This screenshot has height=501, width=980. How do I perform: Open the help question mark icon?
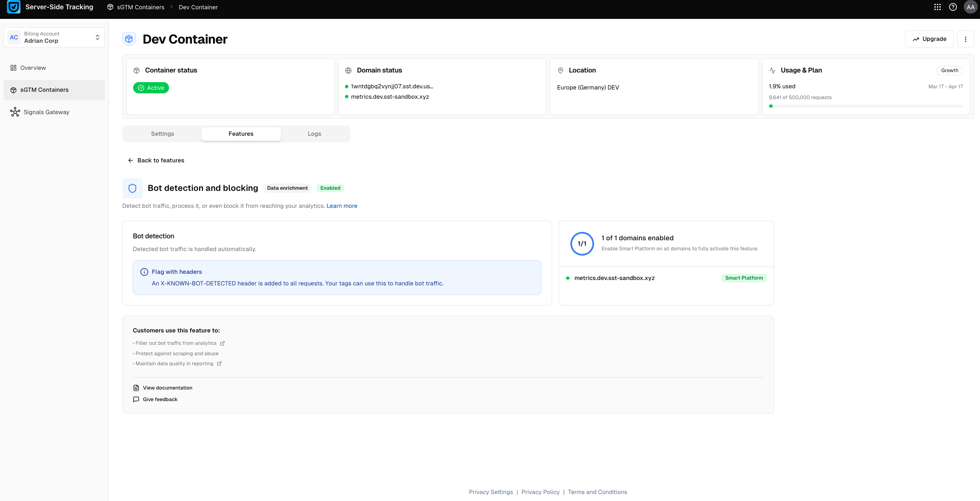pos(953,7)
